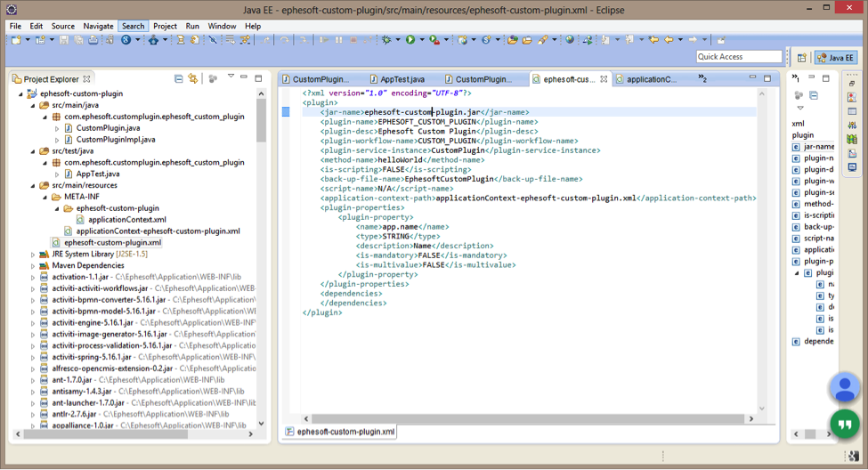Click Link with Editor in Project Explorer
The width and height of the screenshot is (868, 470).
(192, 78)
